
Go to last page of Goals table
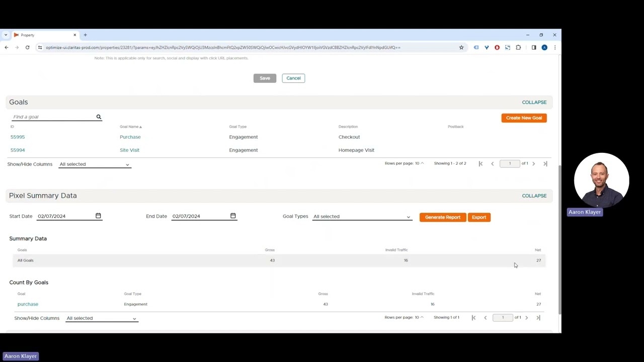coord(545,163)
